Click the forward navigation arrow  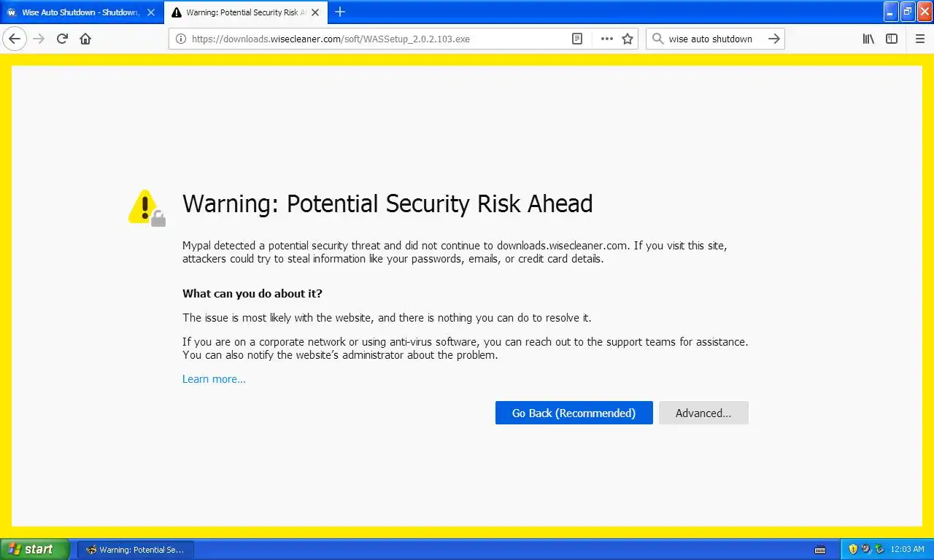coord(39,39)
